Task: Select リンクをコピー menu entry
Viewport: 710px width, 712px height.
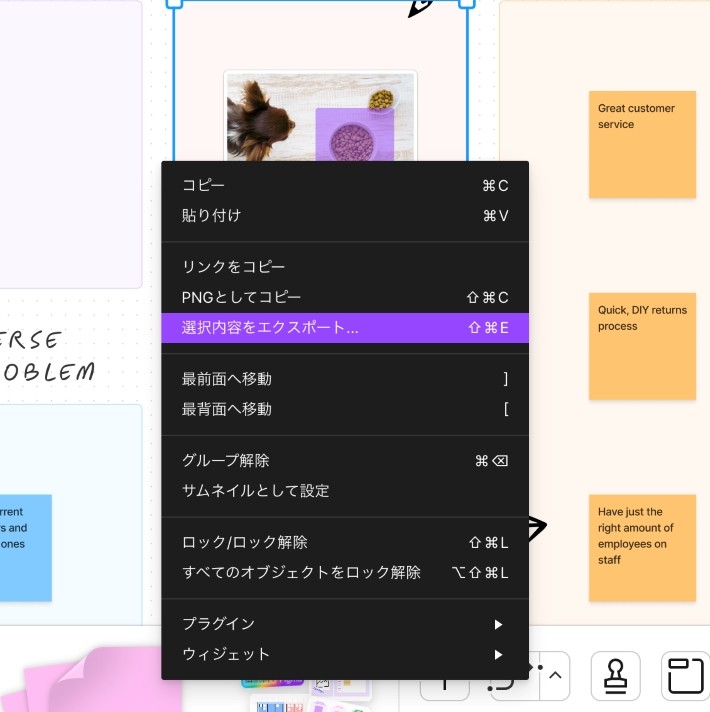Action: pyautogui.click(x=345, y=267)
